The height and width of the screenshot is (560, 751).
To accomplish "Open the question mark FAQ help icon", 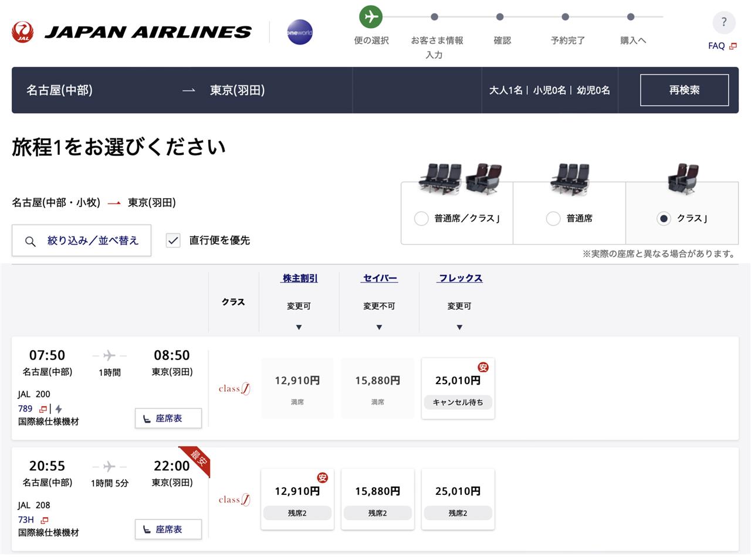I will [723, 22].
